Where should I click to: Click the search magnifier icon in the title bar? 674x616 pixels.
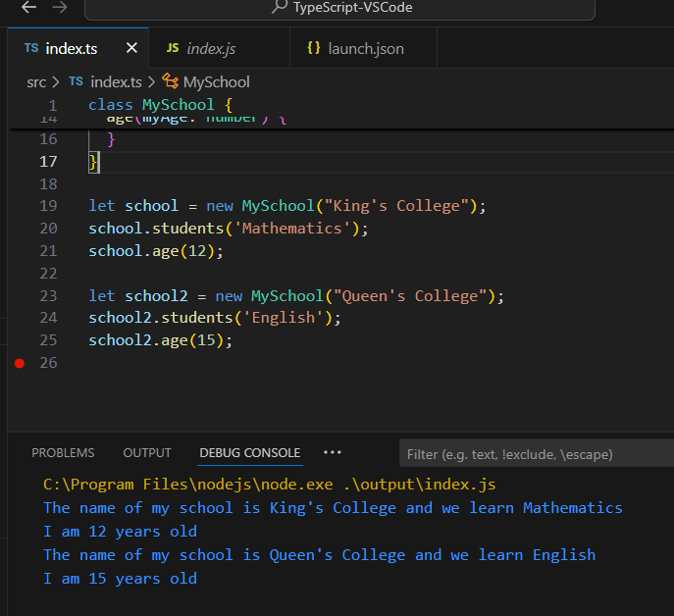(280, 6)
